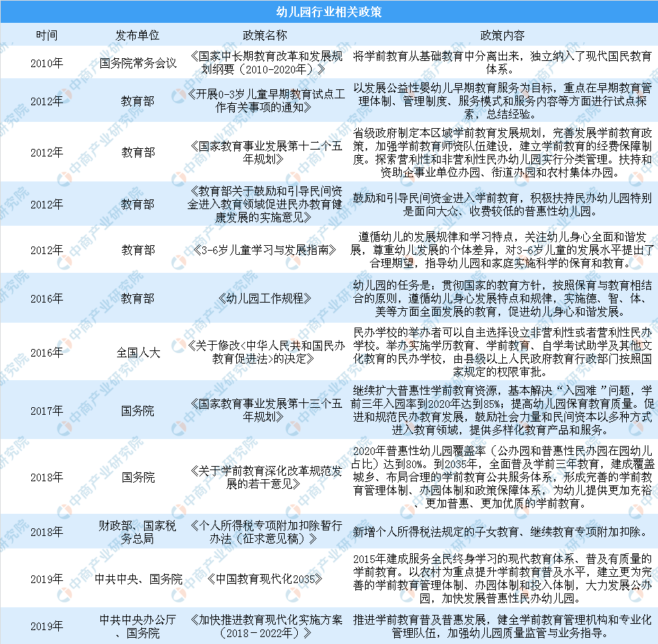Click the table title 幼儿园行业相关政策
The height and width of the screenshot is (644, 658).
pyautogui.click(x=328, y=11)
